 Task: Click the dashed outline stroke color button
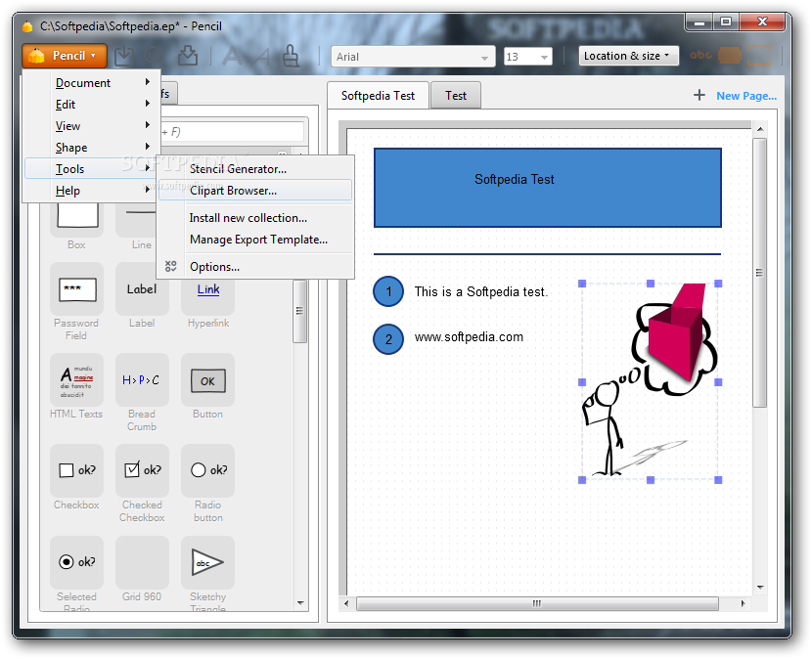click(x=759, y=56)
